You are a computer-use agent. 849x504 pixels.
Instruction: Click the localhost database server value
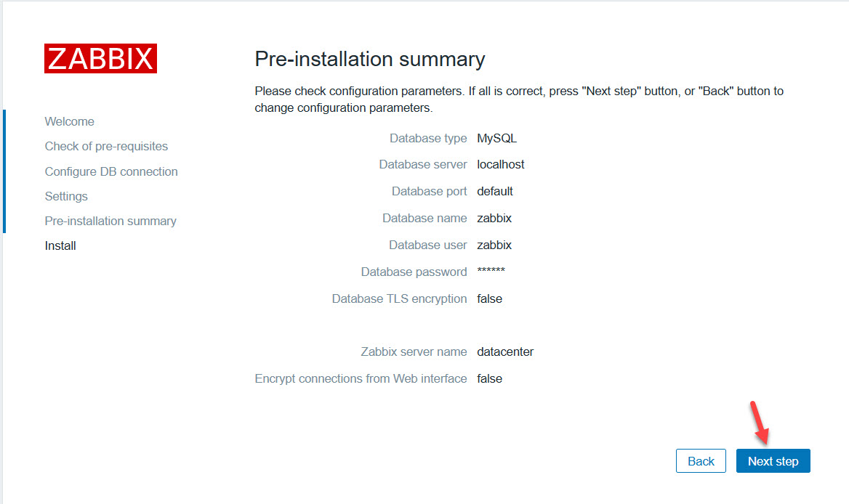click(500, 164)
